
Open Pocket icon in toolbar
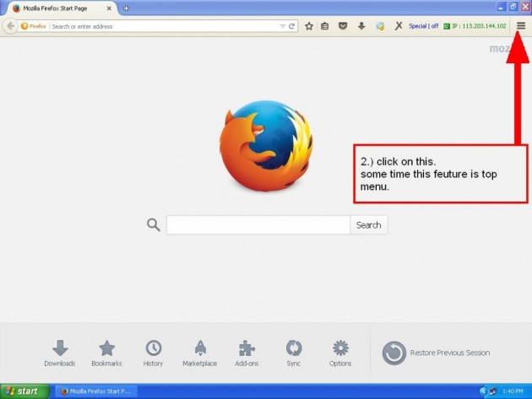pos(343,26)
